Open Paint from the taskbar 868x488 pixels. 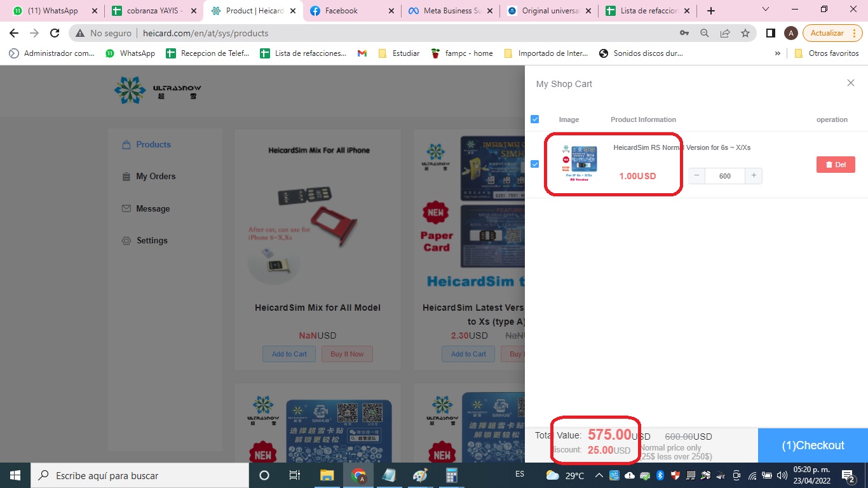(421, 475)
